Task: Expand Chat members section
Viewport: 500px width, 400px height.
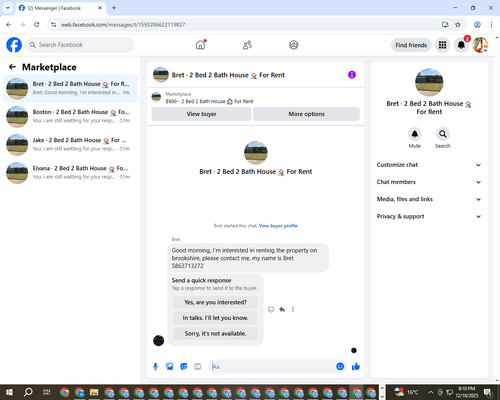Action: pos(429,182)
